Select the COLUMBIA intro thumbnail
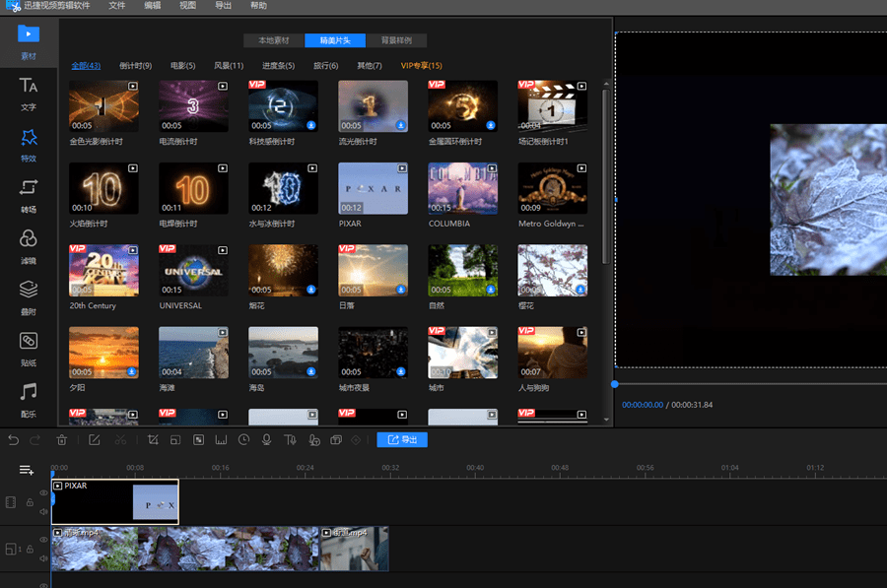The image size is (887, 588). point(463,188)
